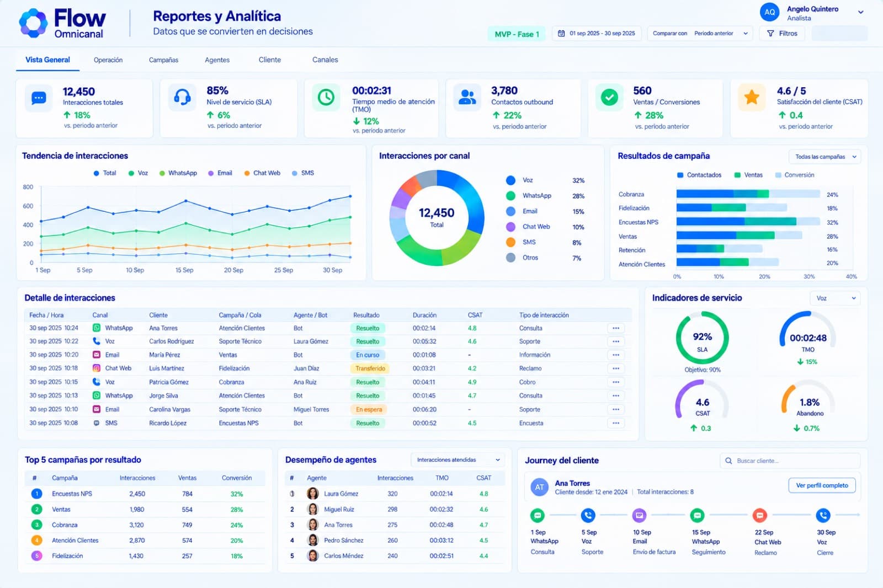Open the Comparar con Periodo anterior dropdown

(700, 34)
